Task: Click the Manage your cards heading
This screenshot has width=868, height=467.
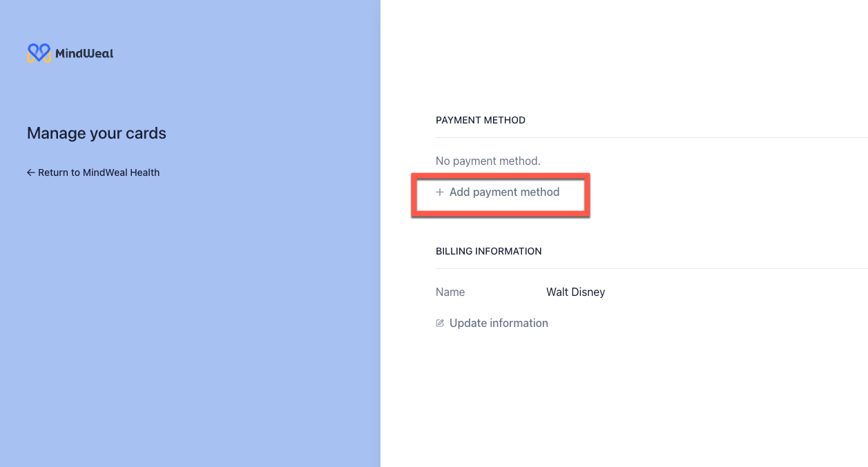Action: tap(96, 133)
